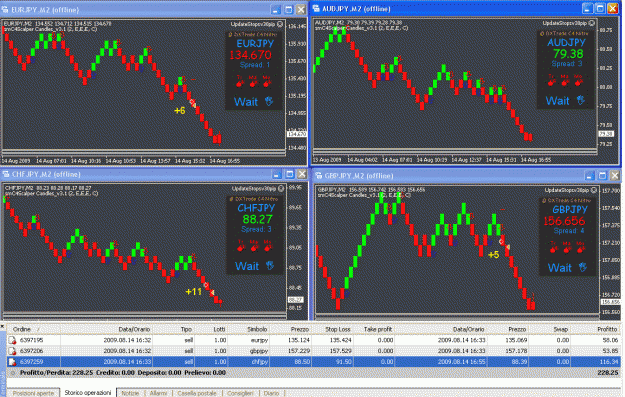Minimize the CHFJPY chart window
Image resolution: width=625 pixels, height=397 pixels.
point(276,174)
